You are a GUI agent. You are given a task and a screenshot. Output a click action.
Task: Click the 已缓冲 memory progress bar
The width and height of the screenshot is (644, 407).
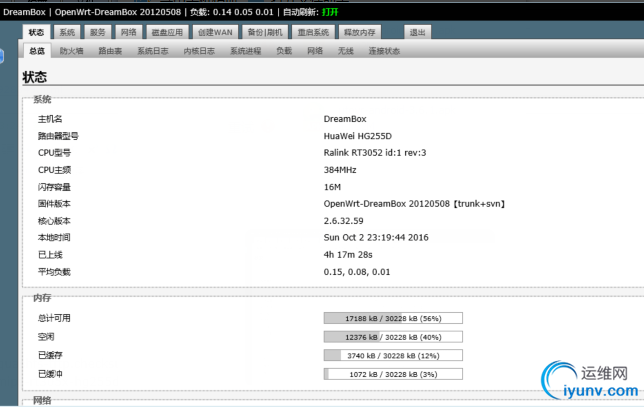click(393, 374)
